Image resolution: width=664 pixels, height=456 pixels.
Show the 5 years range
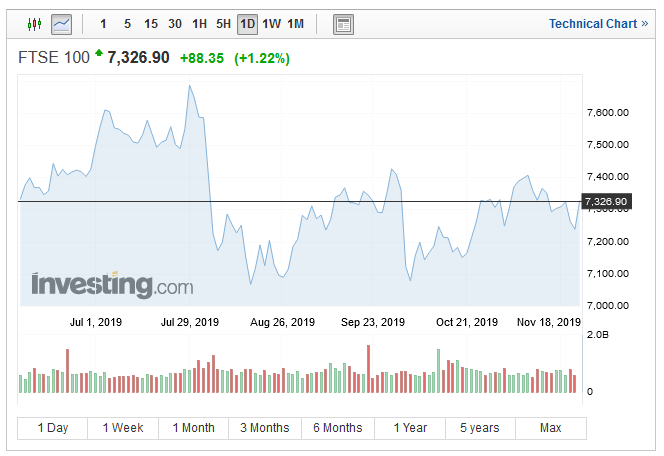[480, 428]
